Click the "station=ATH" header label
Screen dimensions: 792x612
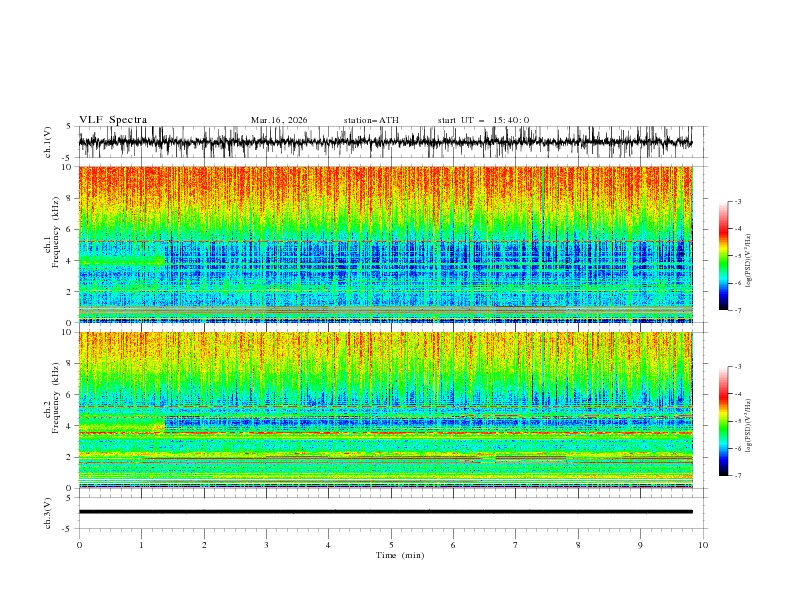pos(371,120)
